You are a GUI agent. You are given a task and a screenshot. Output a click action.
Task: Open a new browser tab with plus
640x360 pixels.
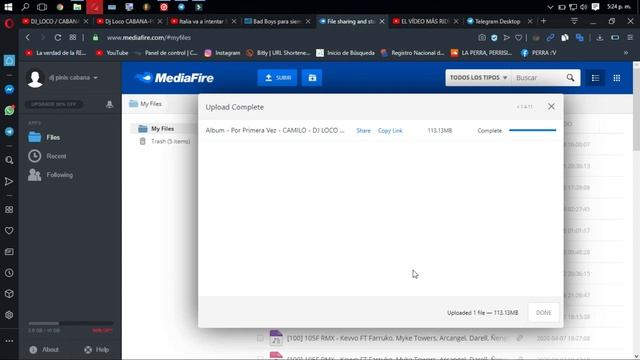tap(543, 21)
